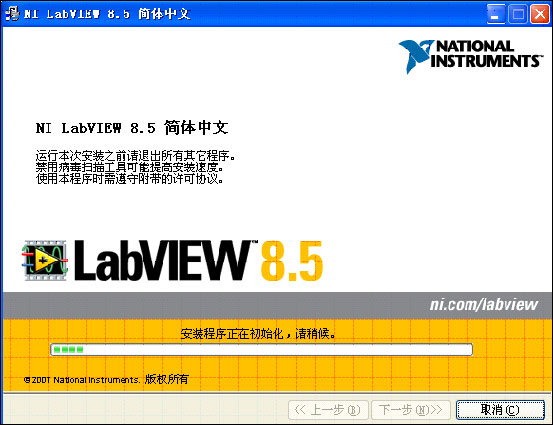Click the disabled Back button 上一步(B)

(328, 410)
